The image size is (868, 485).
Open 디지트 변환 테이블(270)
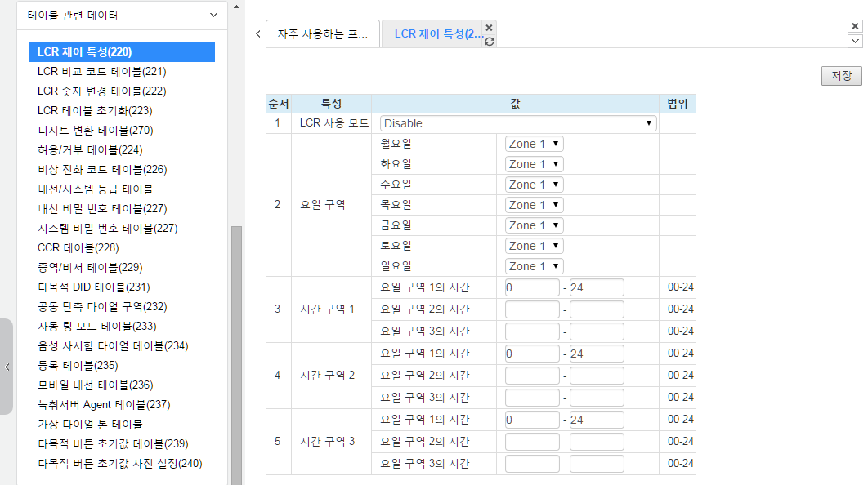click(95, 131)
